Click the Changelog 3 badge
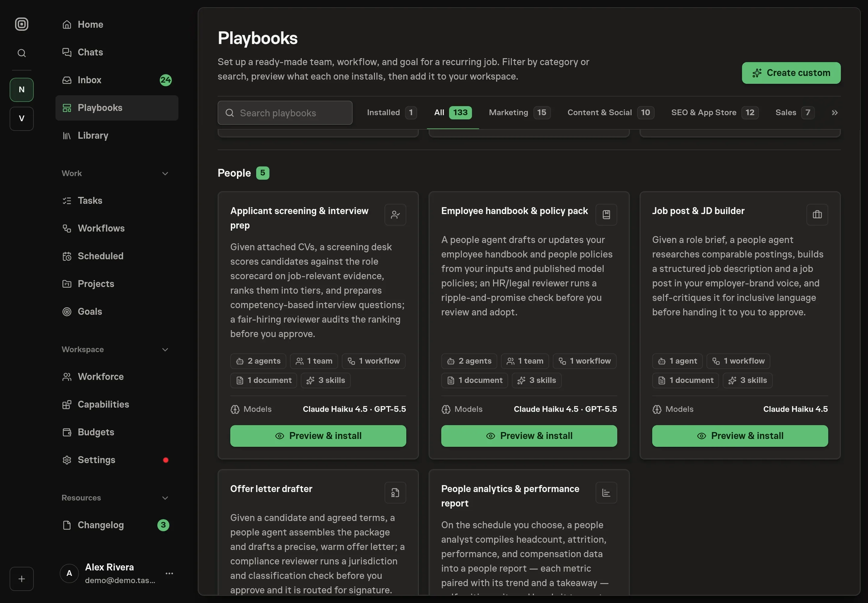The image size is (868, 603). tap(163, 525)
